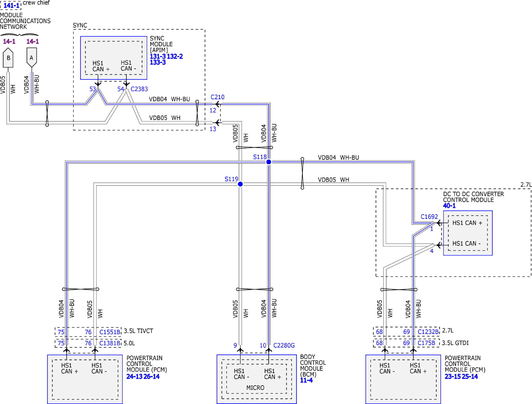Click the C2280G connector label
The height and width of the screenshot is (404, 532).
[284, 345]
